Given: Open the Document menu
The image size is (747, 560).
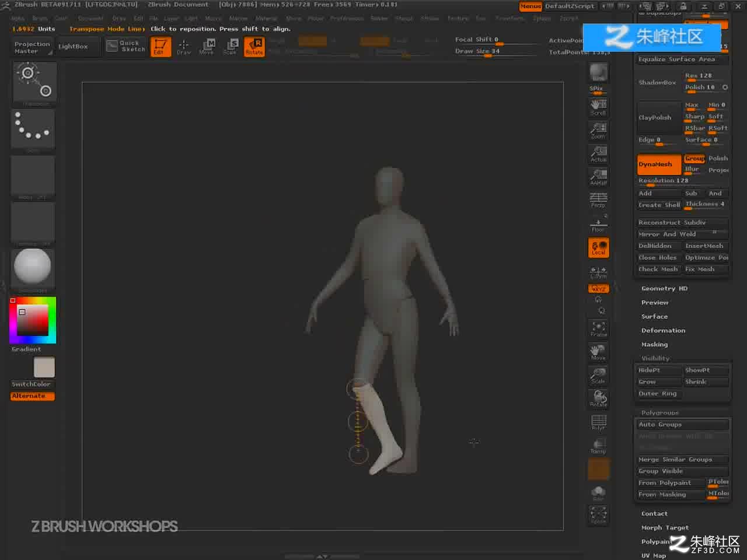Looking at the screenshot, I should [90, 19].
